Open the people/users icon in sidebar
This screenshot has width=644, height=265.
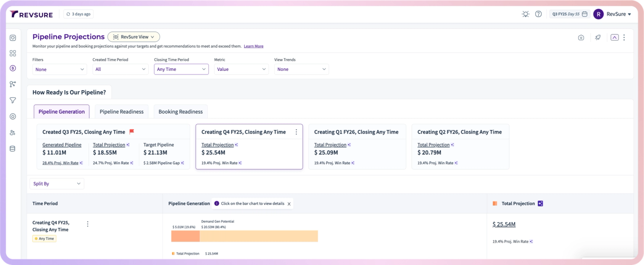13,132
